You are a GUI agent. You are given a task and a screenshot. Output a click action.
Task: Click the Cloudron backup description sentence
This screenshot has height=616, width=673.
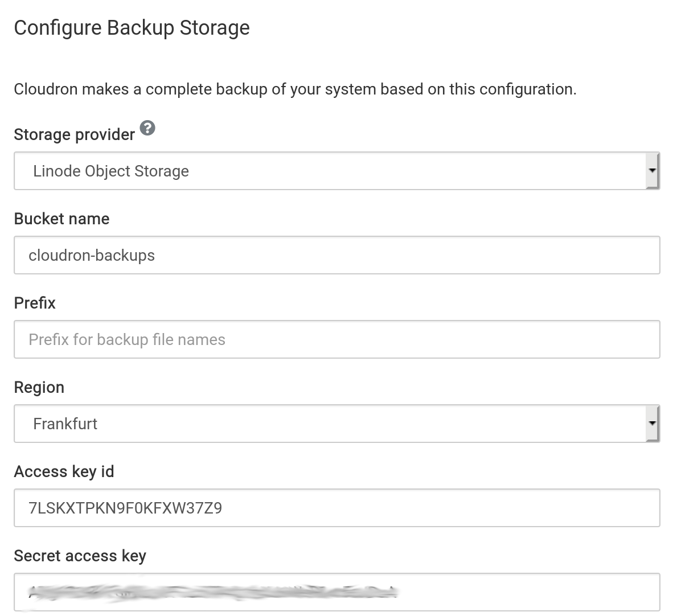pos(295,89)
